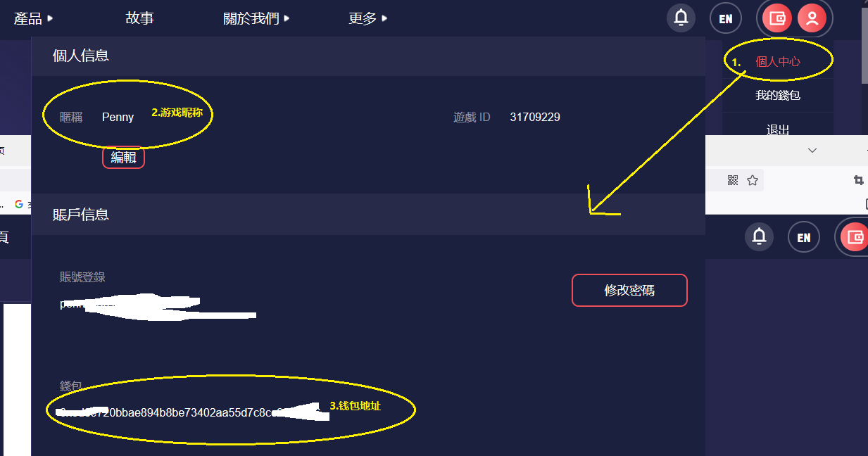Click the 修改密碼 button
Viewport: 868px width, 456px height.
point(629,290)
